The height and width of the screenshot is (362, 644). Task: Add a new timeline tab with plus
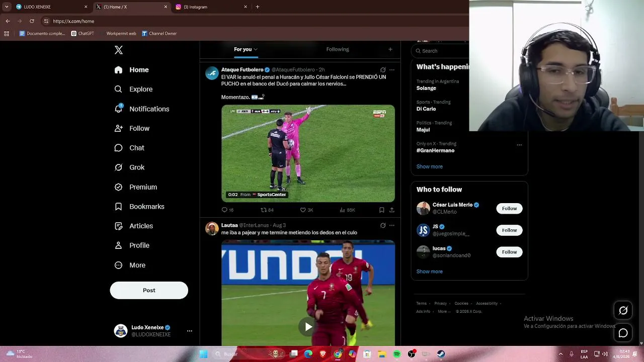390,49
